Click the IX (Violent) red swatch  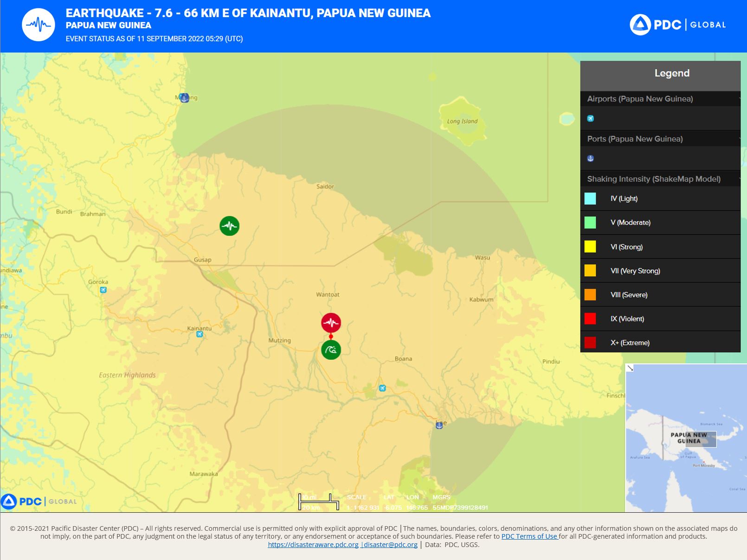click(x=590, y=319)
